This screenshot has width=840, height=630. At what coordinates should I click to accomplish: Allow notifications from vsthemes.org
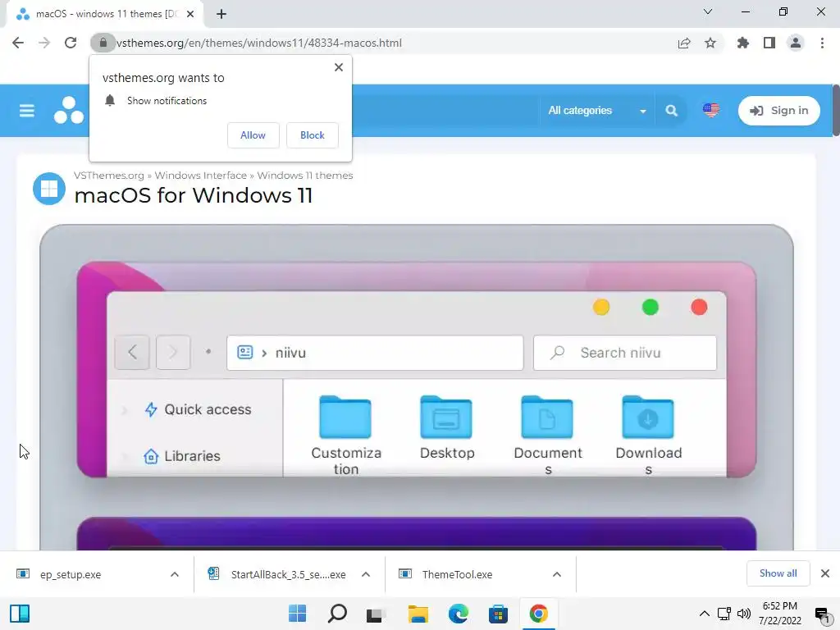(253, 135)
